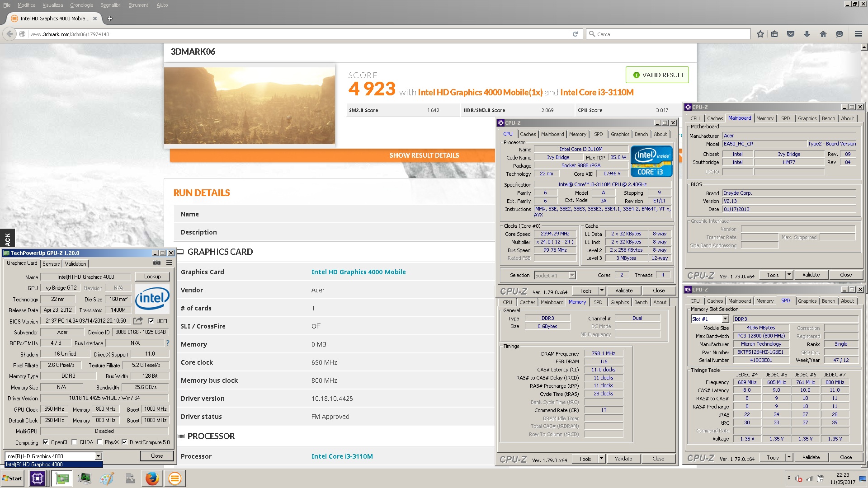Click the VALID RESULT badge
Image resolution: width=868 pixels, height=488 pixels.
tap(657, 75)
